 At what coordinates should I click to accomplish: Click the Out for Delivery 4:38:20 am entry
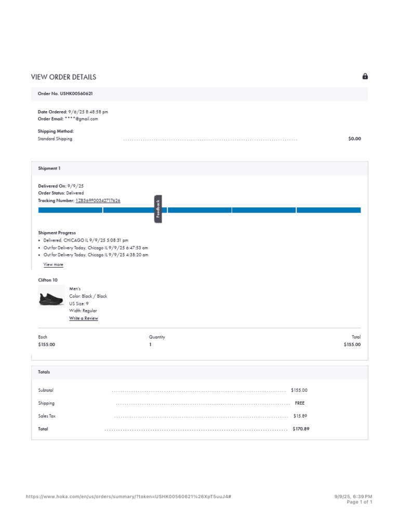coord(96,255)
